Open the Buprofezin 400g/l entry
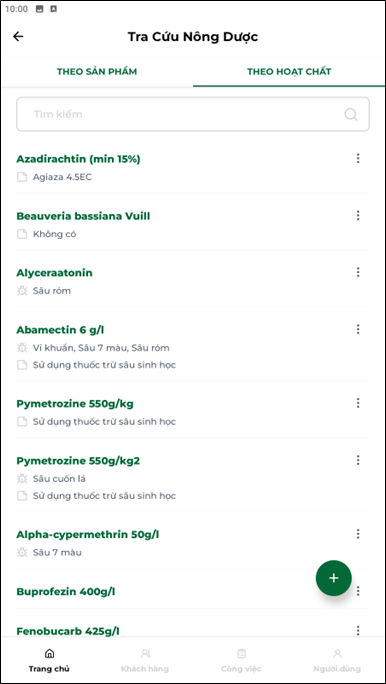 [193, 592]
